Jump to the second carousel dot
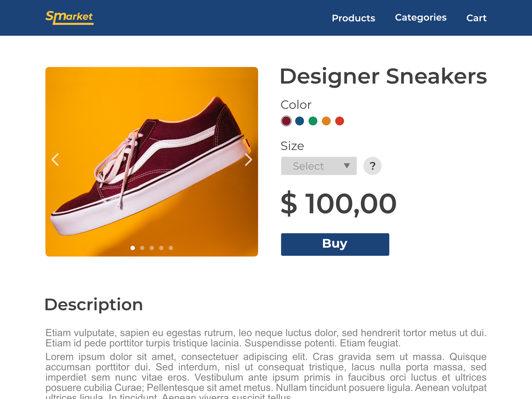The image size is (532, 399). [x=142, y=248]
